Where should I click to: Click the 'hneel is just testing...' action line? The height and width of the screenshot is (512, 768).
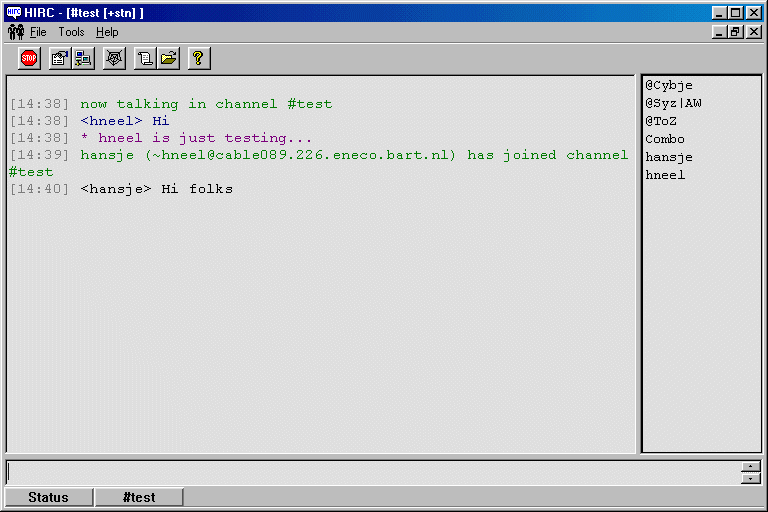point(196,138)
